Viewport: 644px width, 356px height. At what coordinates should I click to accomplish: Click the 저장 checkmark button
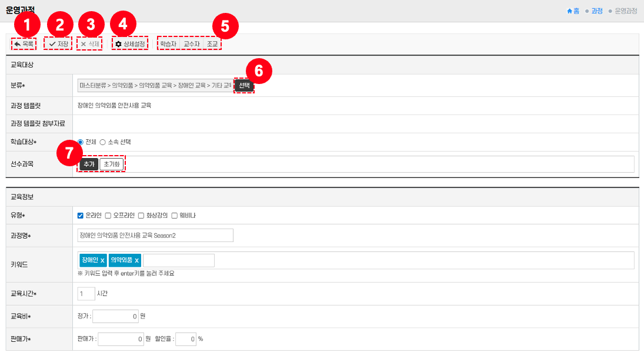pyautogui.click(x=58, y=44)
